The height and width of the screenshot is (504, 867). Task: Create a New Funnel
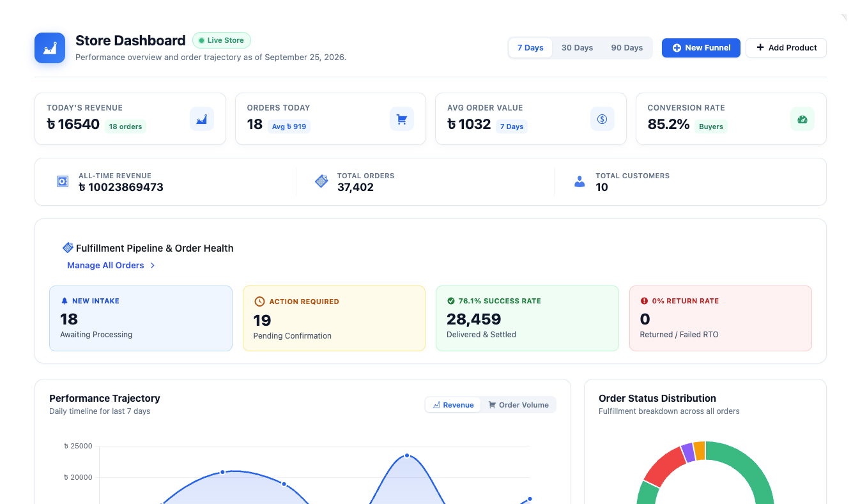701,48
